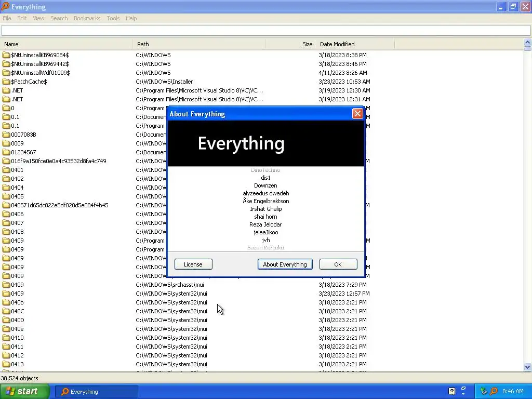Sort by the Path column header
The image size is (532, 399).
coord(198,44)
